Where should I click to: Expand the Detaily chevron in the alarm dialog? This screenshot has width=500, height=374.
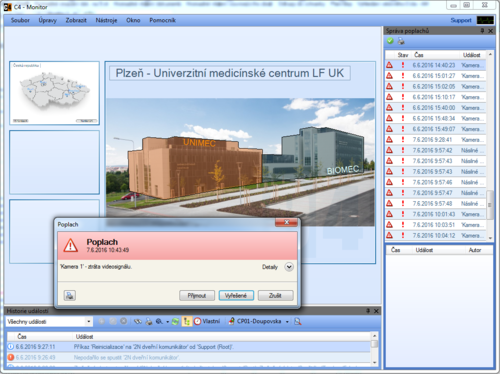click(289, 267)
